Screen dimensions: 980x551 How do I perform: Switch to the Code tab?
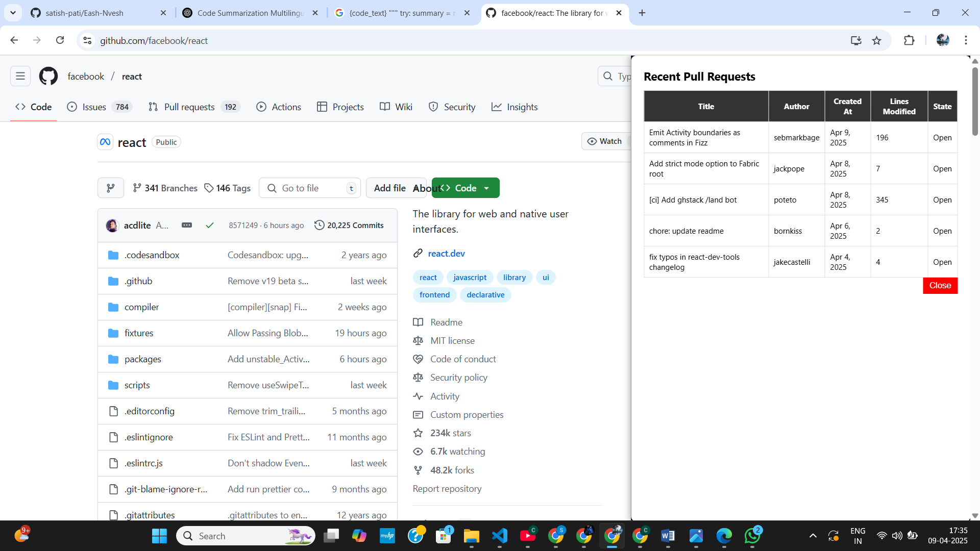[34, 107]
